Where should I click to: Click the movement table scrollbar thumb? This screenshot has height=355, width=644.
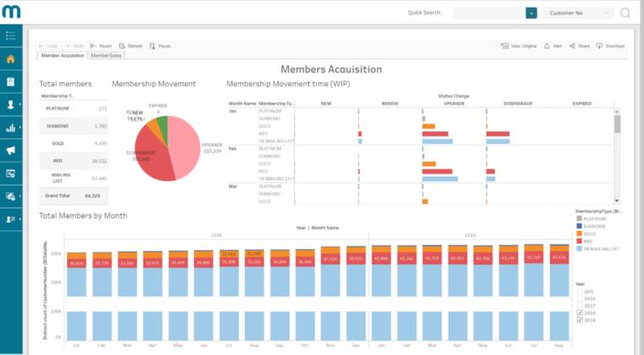click(x=617, y=124)
